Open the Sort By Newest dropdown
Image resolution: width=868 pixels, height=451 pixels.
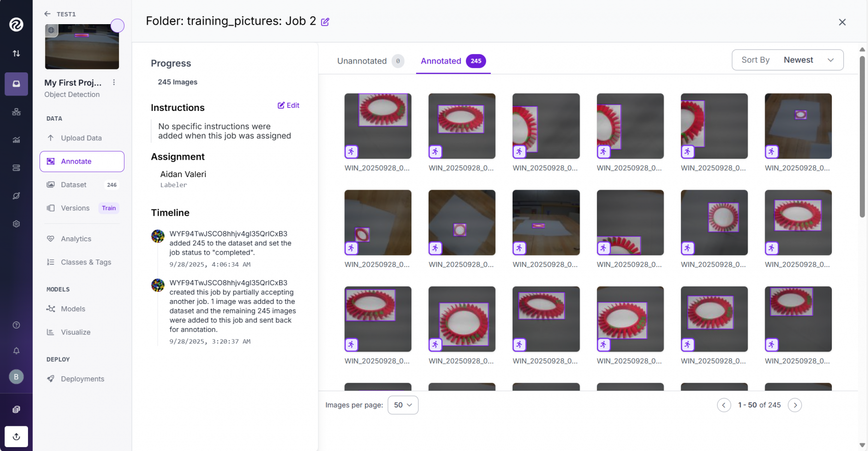click(x=787, y=60)
